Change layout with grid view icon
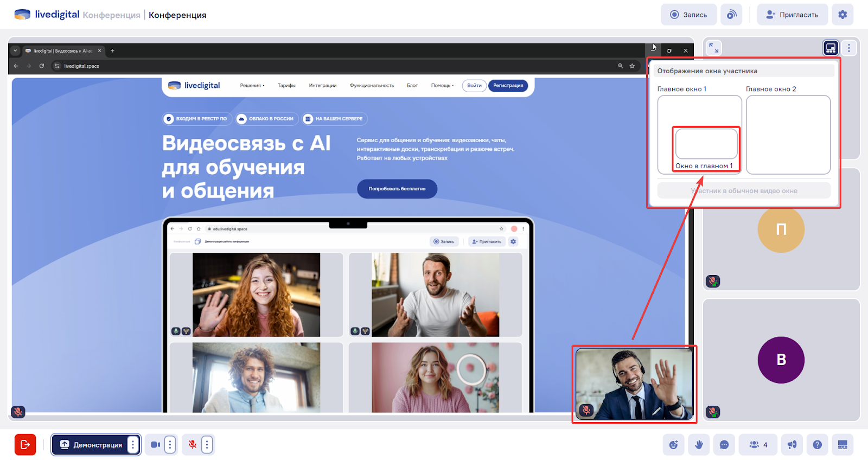This screenshot has height=460, width=868. (x=843, y=445)
